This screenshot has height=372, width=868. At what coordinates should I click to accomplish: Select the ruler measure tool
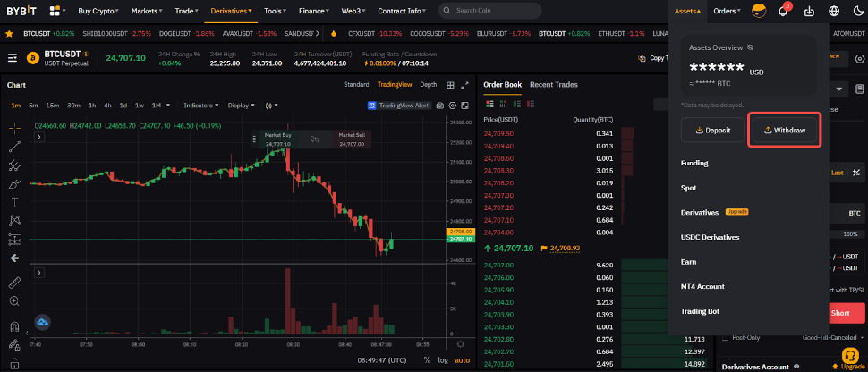coord(15,283)
